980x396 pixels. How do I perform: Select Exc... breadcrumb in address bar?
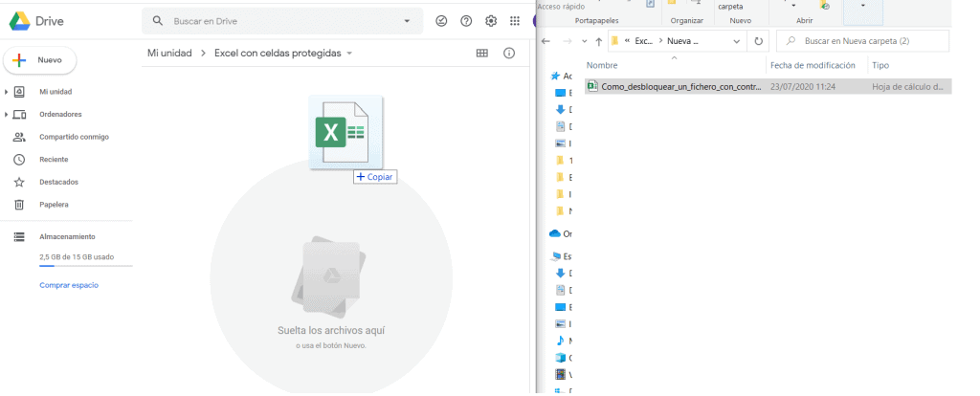point(643,41)
